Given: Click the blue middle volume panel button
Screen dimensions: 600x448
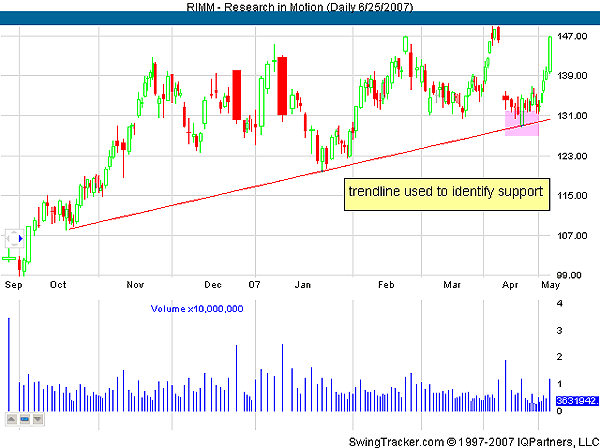Looking at the screenshot, I should [24, 419].
